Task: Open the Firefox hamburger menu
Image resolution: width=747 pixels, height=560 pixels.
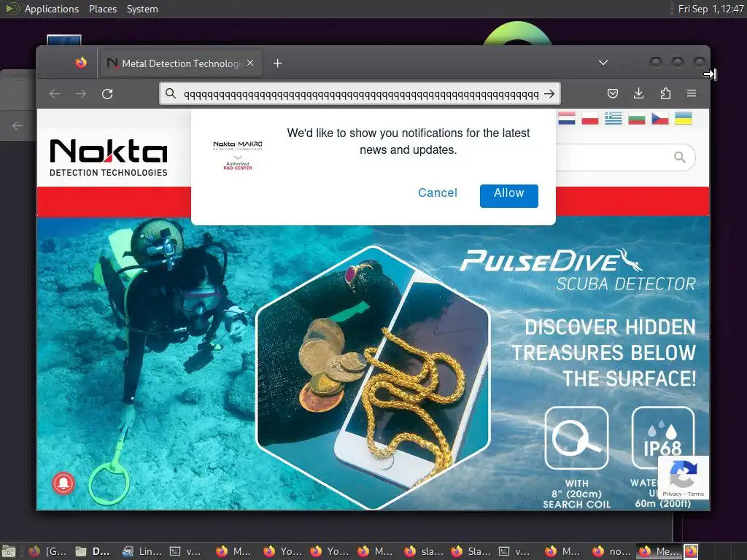Action: point(692,93)
